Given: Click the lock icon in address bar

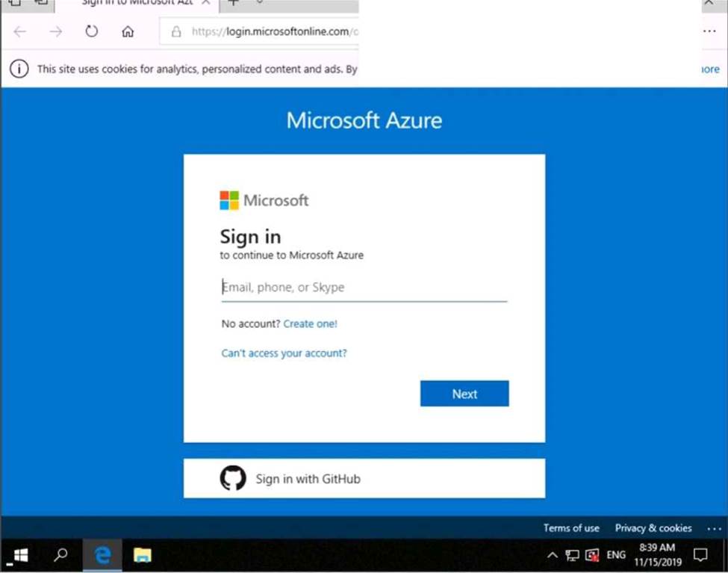Looking at the screenshot, I should 176,31.
